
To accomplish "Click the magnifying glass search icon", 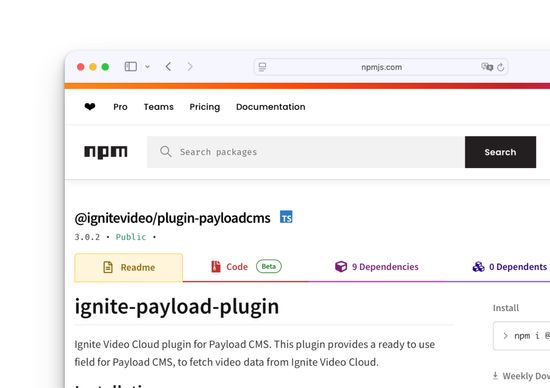I will (166, 152).
